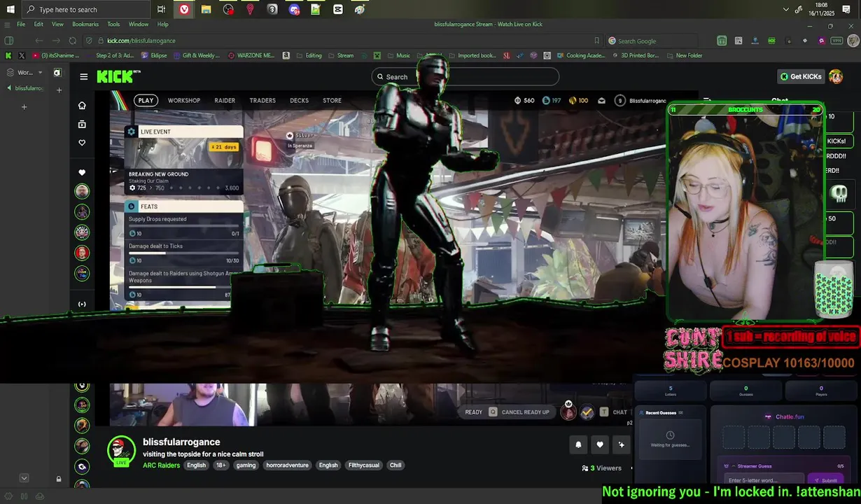Open the Bookmarks menu
This screenshot has height=504, width=861.
(85, 24)
